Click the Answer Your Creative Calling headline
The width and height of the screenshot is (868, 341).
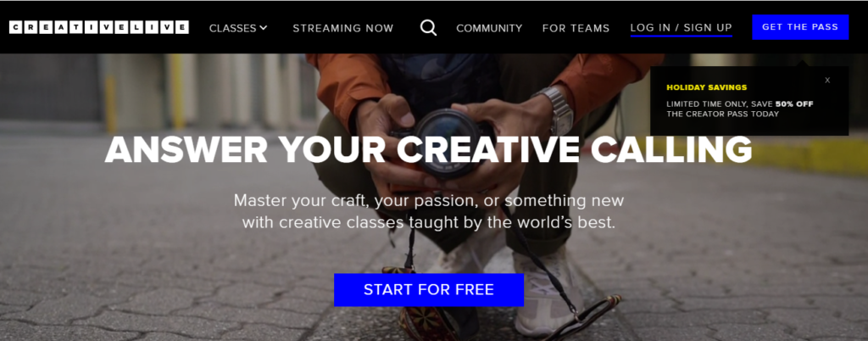click(428, 149)
